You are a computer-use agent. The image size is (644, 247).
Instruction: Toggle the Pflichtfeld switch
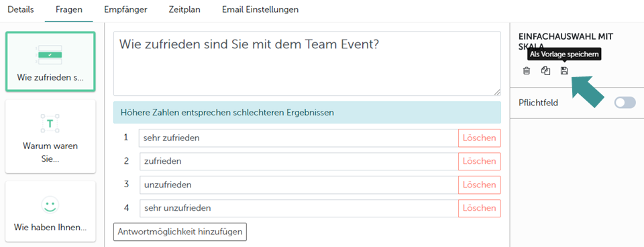[625, 103]
